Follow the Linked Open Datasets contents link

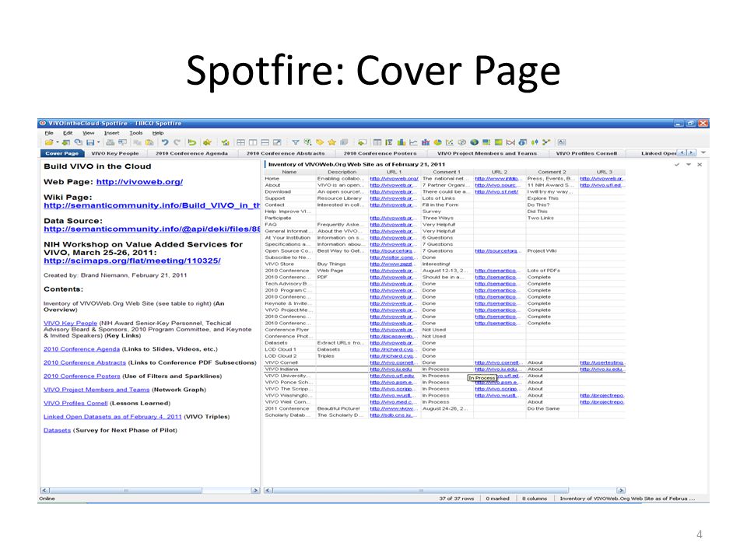(x=112, y=417)
